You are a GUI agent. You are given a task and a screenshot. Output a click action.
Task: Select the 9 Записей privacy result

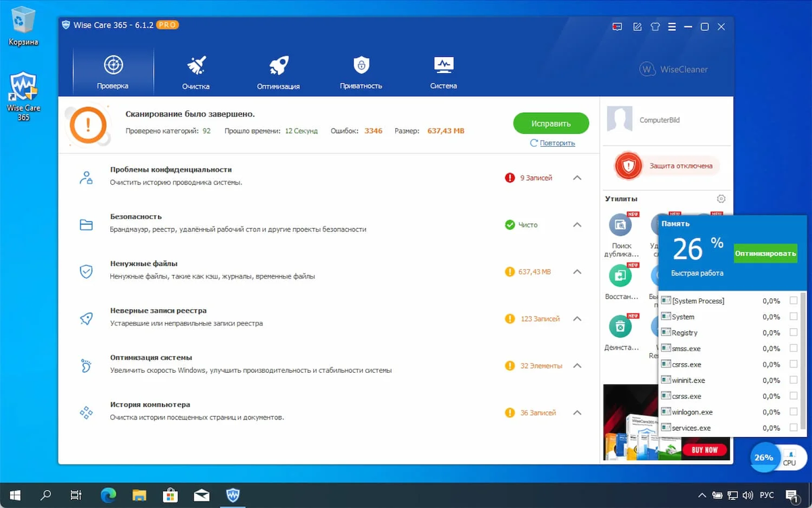(x=528, y=178)
